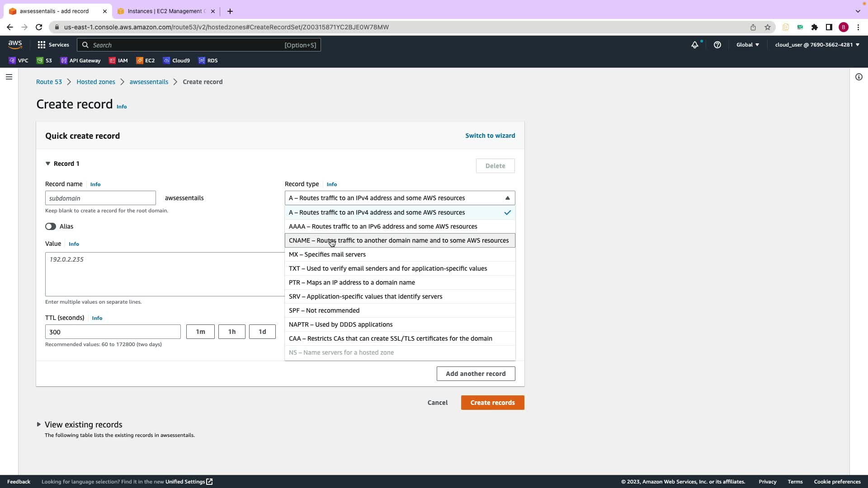Click the AWS support help icon
The width and height of the screenshot is (868, 488).
[x=717, y=45]
